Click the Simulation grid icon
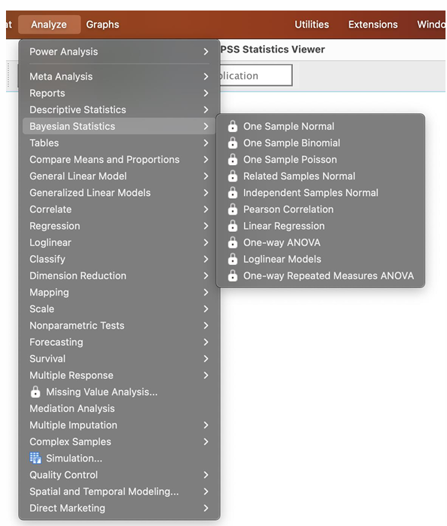Image resolution: width=447 pixels, height=526 pixels. tap(36, 458)
